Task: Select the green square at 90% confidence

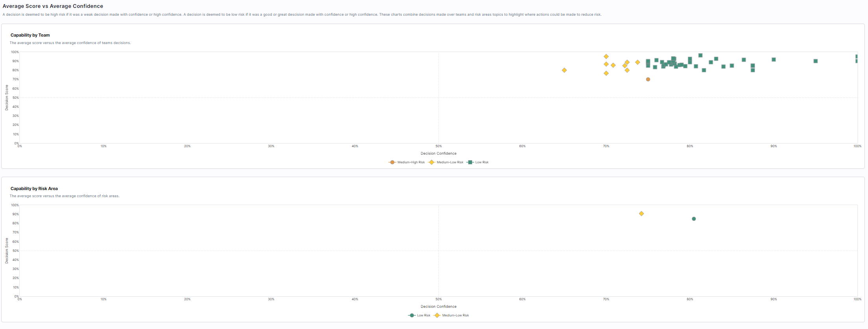Action: pos(774,60)
